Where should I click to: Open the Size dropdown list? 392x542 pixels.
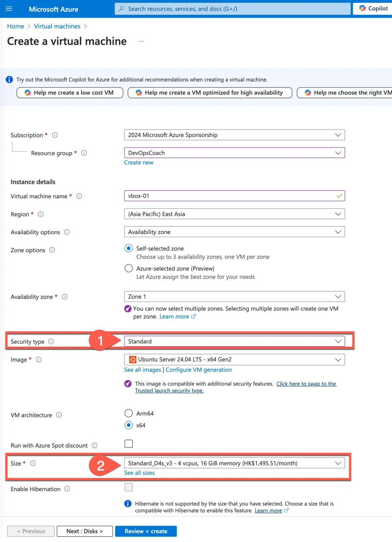click(x=234, y=464)
